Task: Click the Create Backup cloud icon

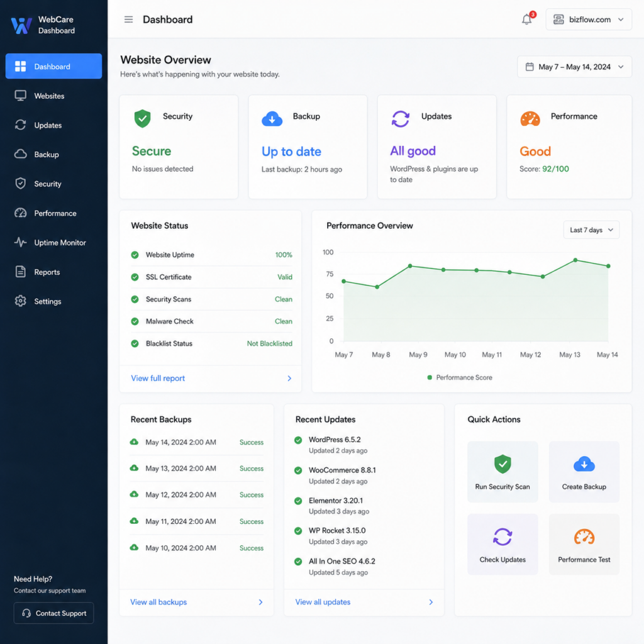Action: pyautogui.click(x=584, y=464)
